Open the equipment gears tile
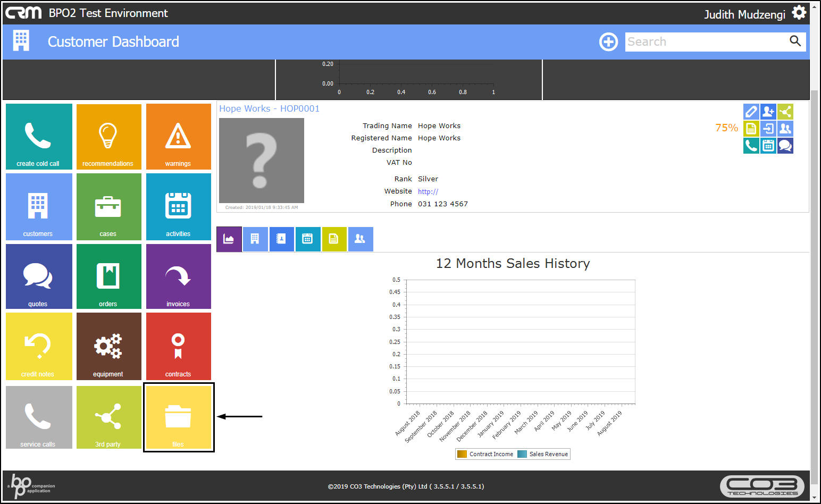This screenshot has width=821, height=504. [109, 346]
